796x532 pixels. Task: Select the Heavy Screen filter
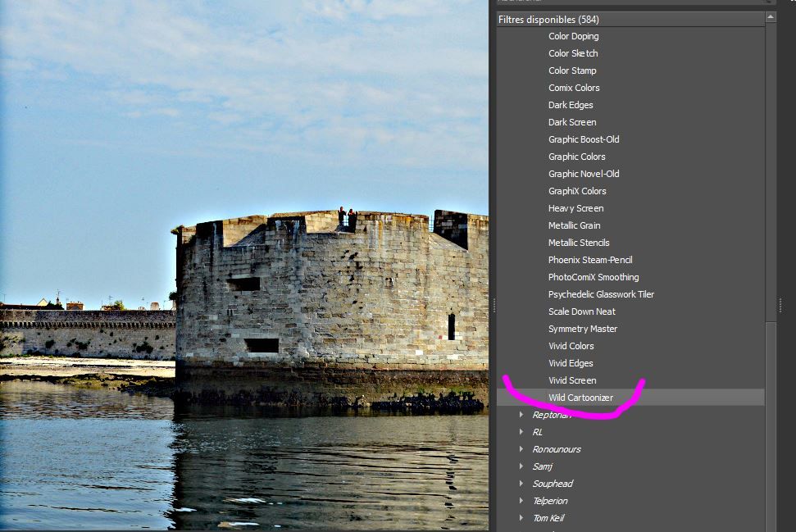(575, 209)
